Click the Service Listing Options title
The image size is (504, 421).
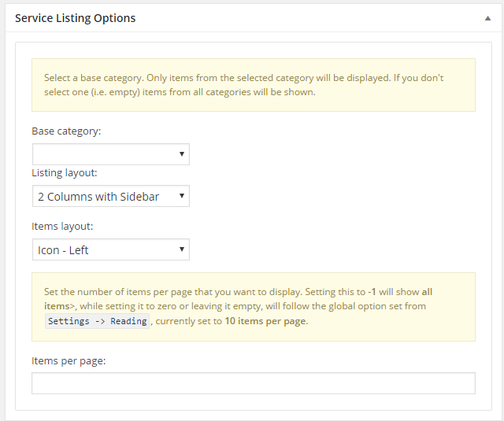coord(76,18)
